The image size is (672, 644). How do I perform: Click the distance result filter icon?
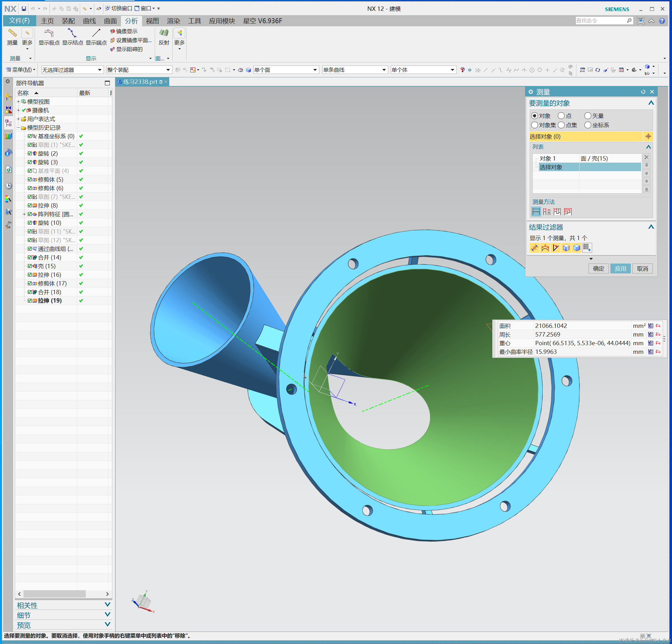(535, 247)
